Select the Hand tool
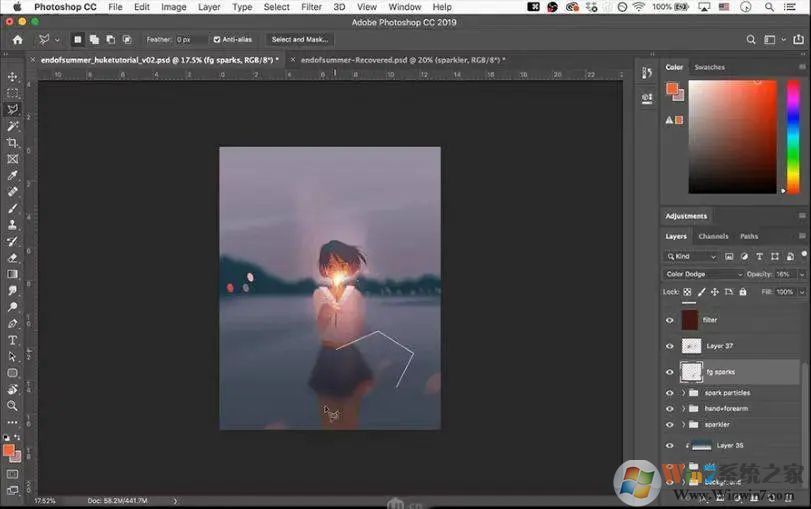 (12, 389)
